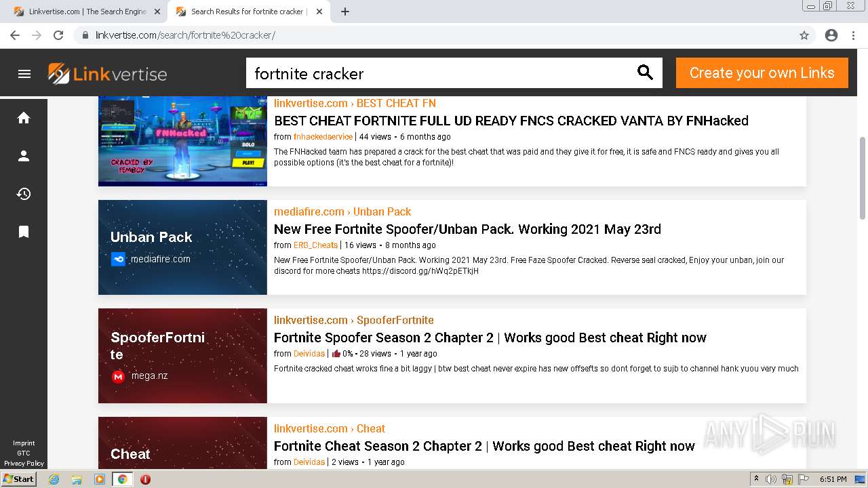The image size is (868, 488).
Task: Go back with browser back arrow
Action: click(x=15, y=35)
